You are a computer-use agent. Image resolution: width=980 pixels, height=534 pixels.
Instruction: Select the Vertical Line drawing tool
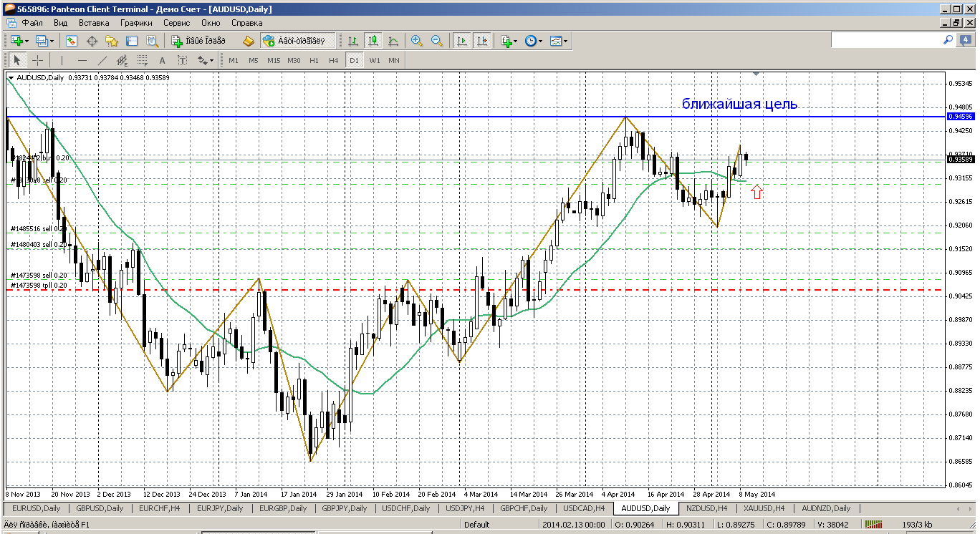(62, 60)
